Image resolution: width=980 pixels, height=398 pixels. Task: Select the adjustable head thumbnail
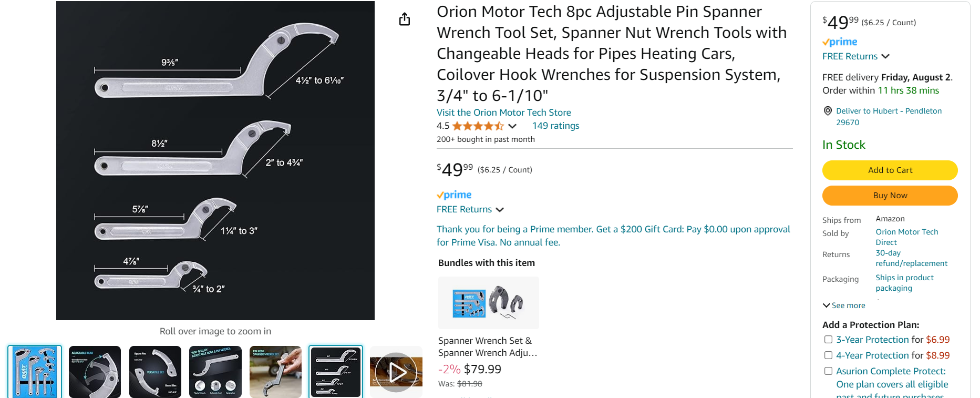coord(95,371)
